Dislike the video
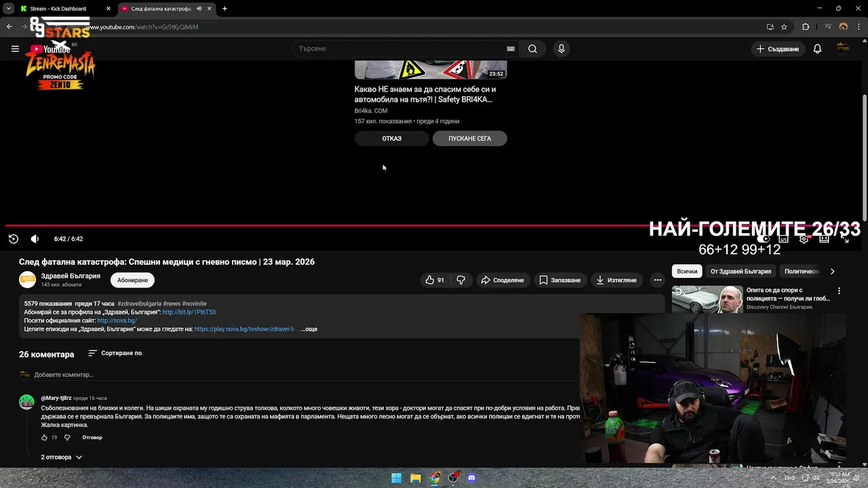The height and width of the screenshot is (488, 868). [461, 280]
